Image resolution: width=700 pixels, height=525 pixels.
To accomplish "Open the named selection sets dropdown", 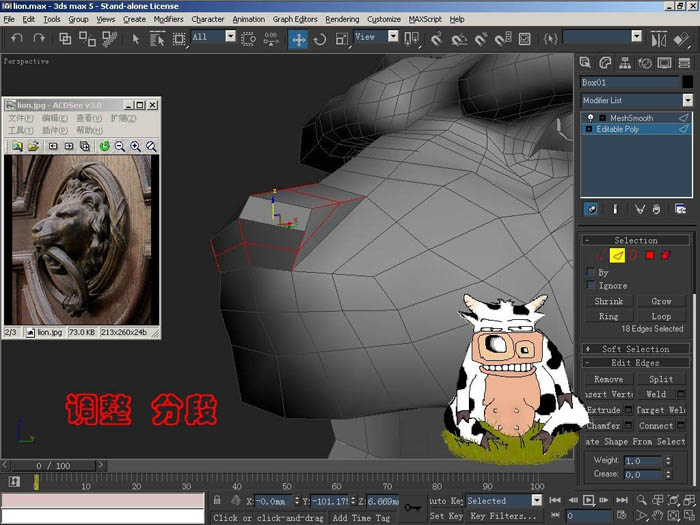I will [637, 37].
